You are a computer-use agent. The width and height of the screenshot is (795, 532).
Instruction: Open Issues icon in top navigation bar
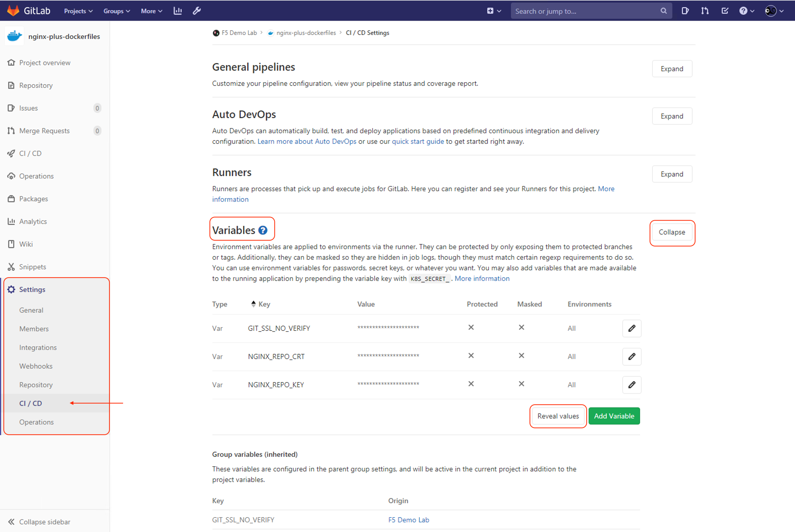click(685, 11)
